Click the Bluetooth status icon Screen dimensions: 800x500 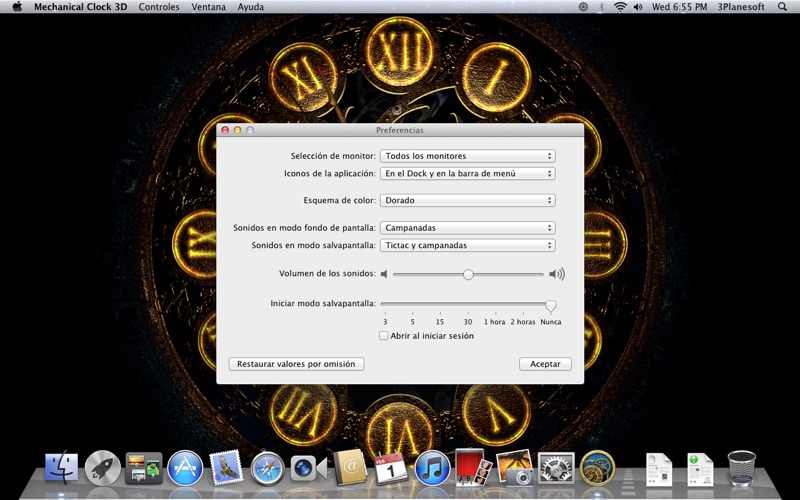[601, 7]
